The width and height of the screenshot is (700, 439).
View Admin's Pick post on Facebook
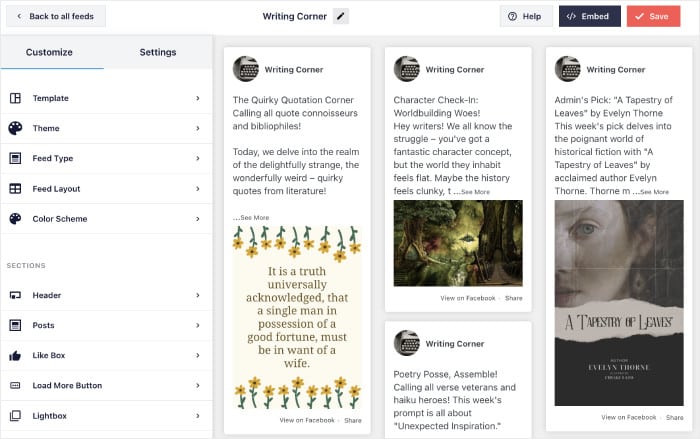click(x=629, y=417)
